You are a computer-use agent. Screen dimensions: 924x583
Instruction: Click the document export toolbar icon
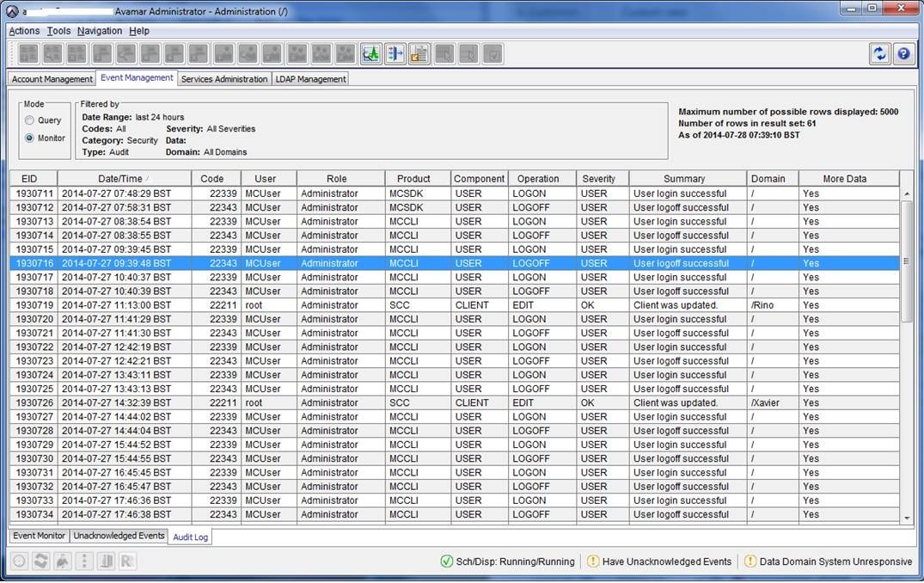419,54
